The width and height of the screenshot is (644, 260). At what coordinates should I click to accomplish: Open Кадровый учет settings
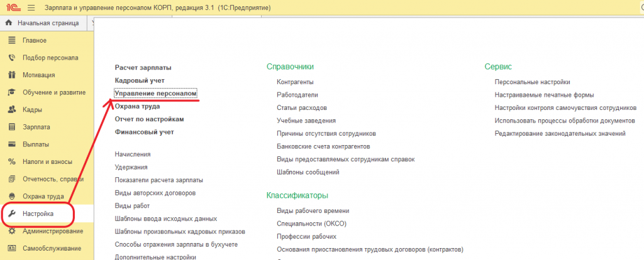(x=140, y=80)
